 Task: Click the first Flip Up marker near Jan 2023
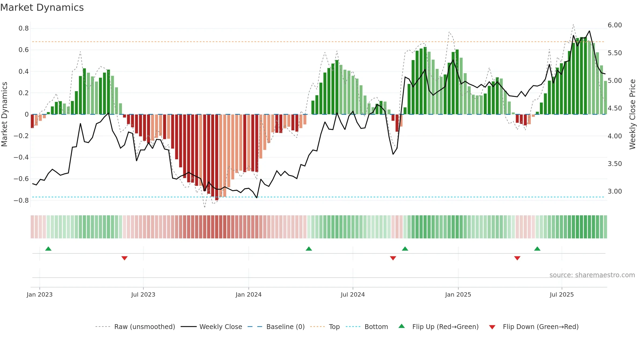click(x=48, y=249)
